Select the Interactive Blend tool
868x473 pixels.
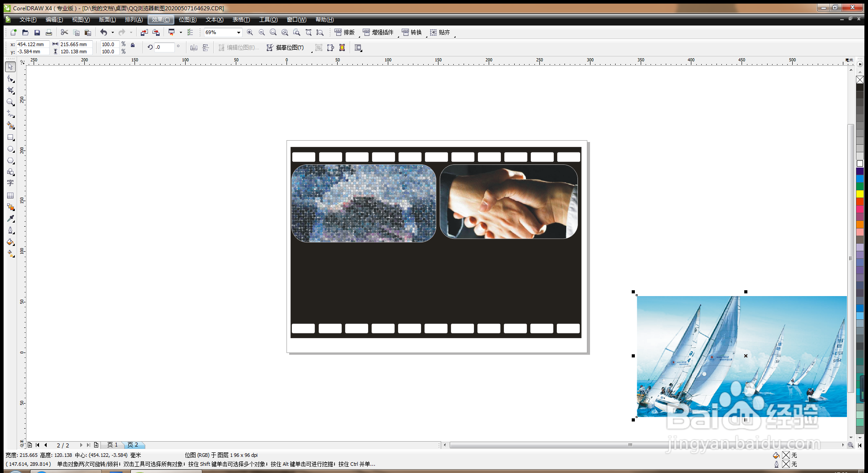[x=10, y=207]
